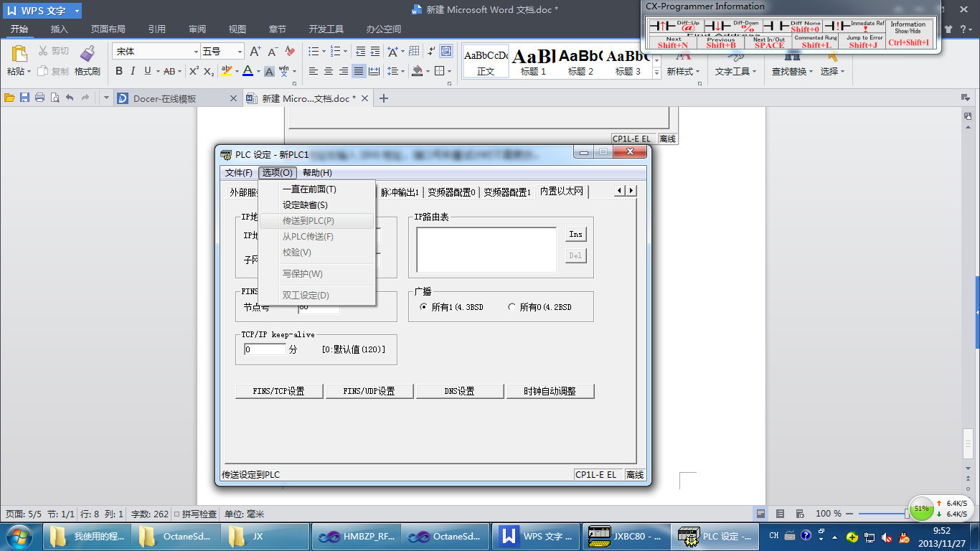Apply justify paragraph alignment

pyautogui.click(x=359, y=71)
